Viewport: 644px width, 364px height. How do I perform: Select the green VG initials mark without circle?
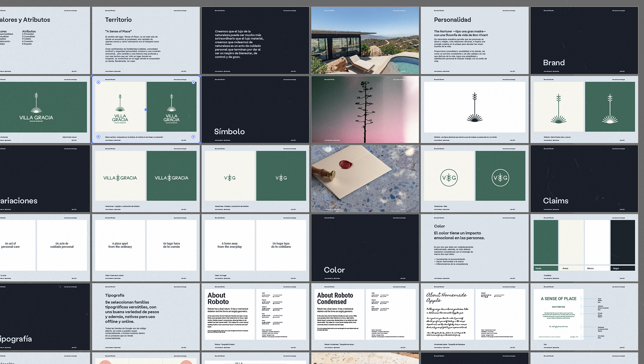[x=230, y=178]
